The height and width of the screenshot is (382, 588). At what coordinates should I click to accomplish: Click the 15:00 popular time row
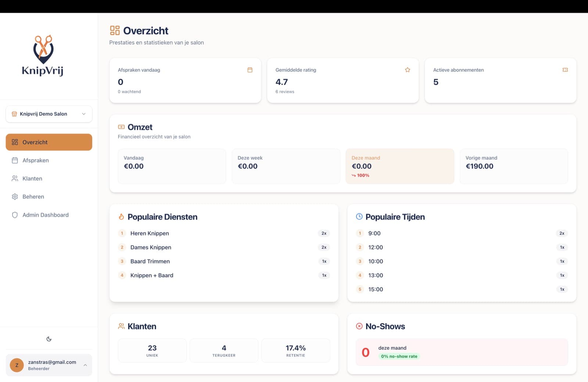click(x=462, y=289)
